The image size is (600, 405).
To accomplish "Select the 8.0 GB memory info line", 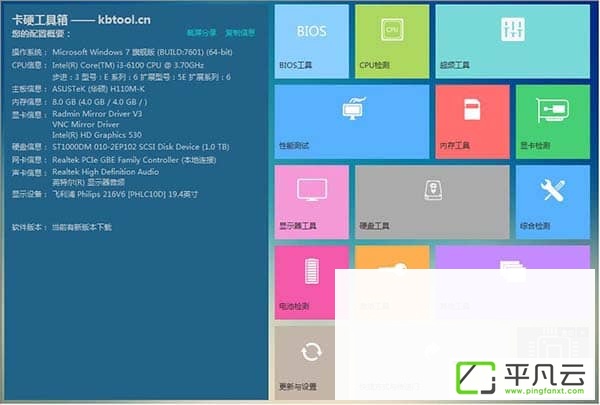I will pos(99,102).
